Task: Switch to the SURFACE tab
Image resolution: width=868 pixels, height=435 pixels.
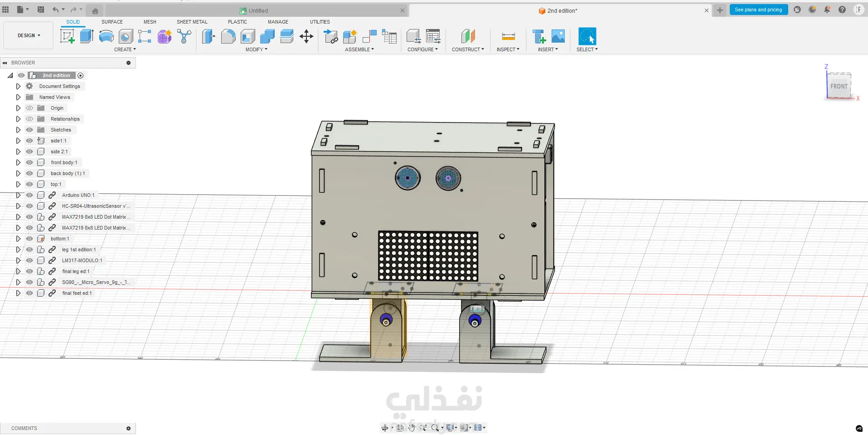Action: [112, 22]
